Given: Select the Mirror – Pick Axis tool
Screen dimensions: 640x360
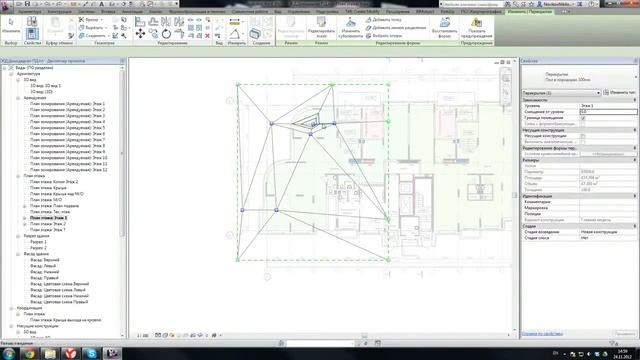Looking at the screenshot, I should pos(166,22).
